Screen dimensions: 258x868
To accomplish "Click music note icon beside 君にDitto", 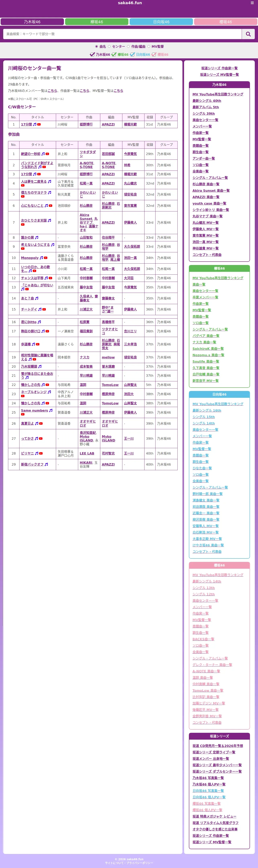I will [39, 322].
